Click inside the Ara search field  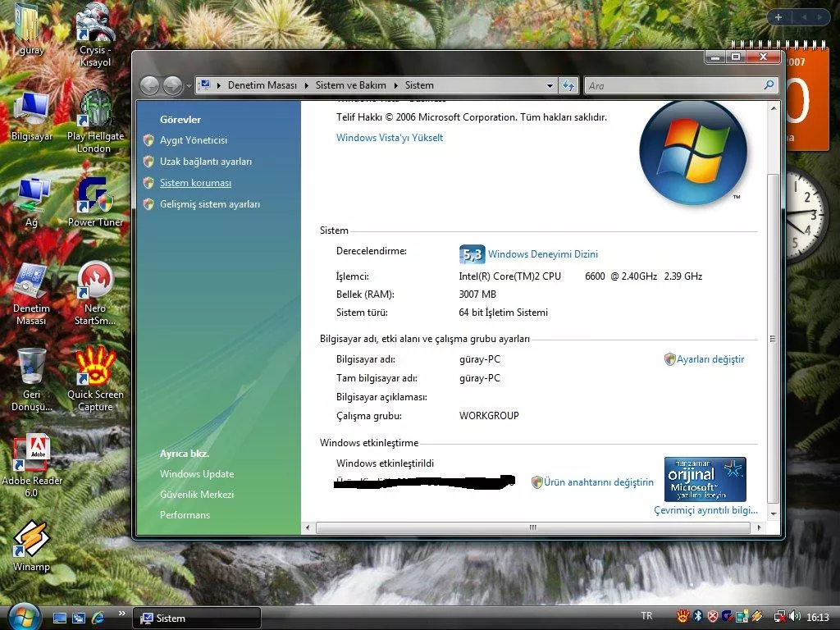tap(673, 85)
